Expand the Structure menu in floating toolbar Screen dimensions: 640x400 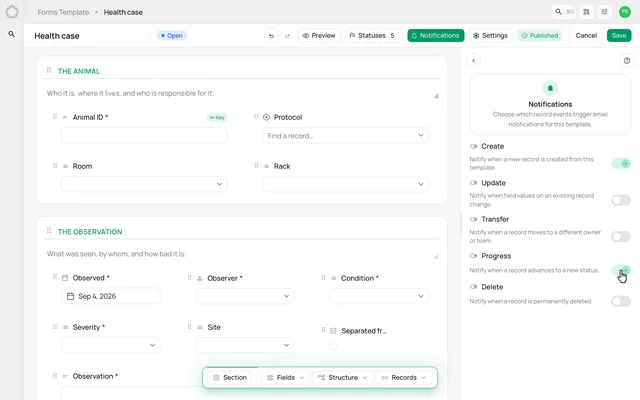(x=342, y=378)
